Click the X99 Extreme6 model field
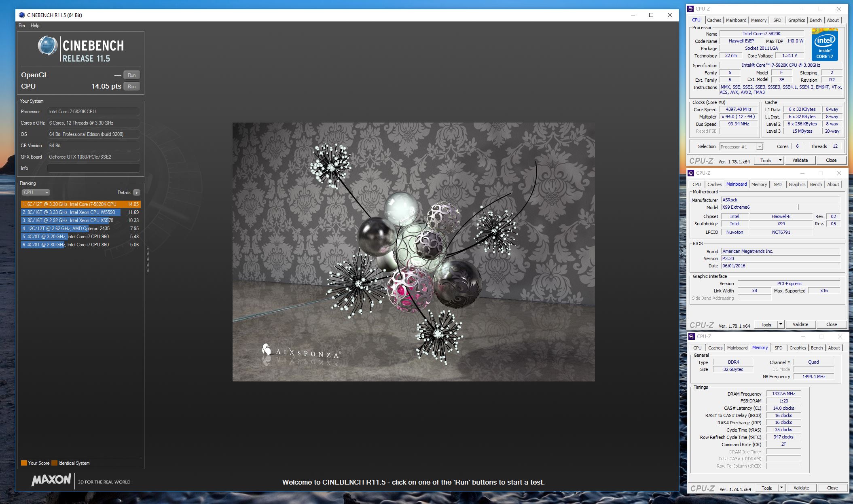The image size is (853, 504). pyautogui.click(x=759, y=208)
